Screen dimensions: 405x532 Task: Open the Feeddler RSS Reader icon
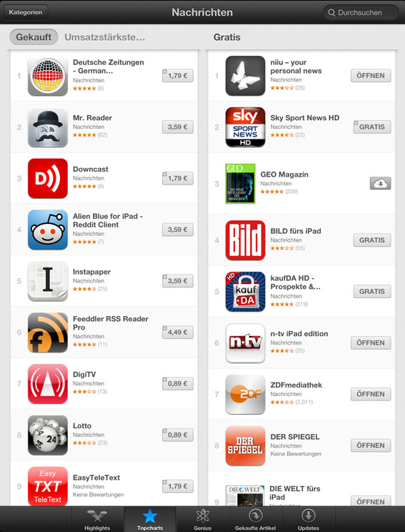(x=48, y=332)
